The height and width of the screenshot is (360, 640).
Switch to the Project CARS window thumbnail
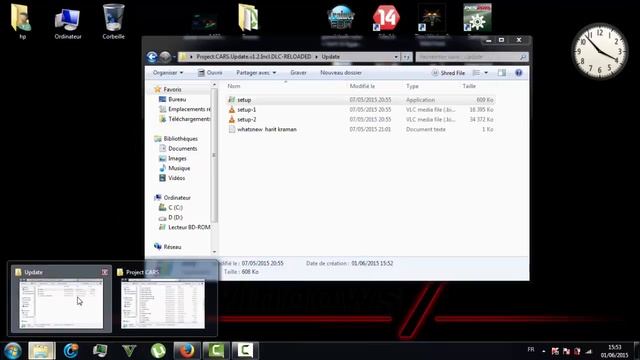coord(163,303)
